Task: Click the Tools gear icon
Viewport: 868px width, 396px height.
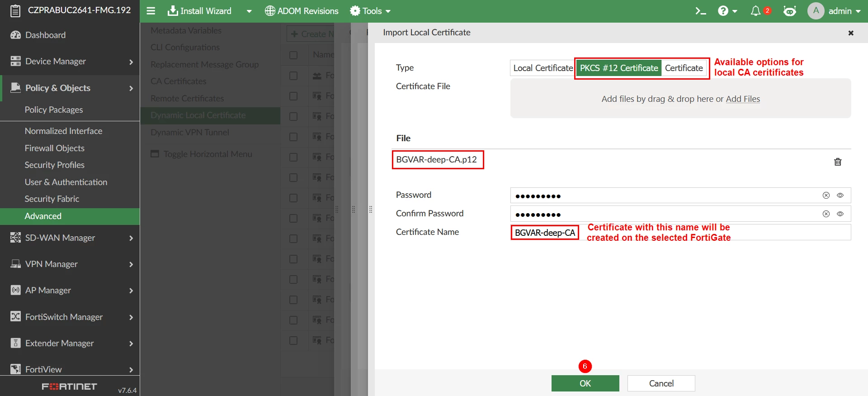Action: 355,11
